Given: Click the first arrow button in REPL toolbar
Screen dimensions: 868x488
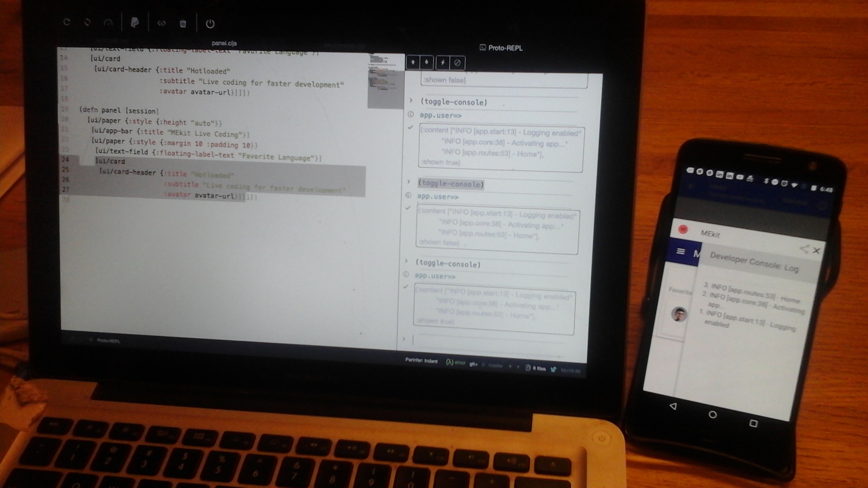Looking at the screenshot, I should [413, 62].
